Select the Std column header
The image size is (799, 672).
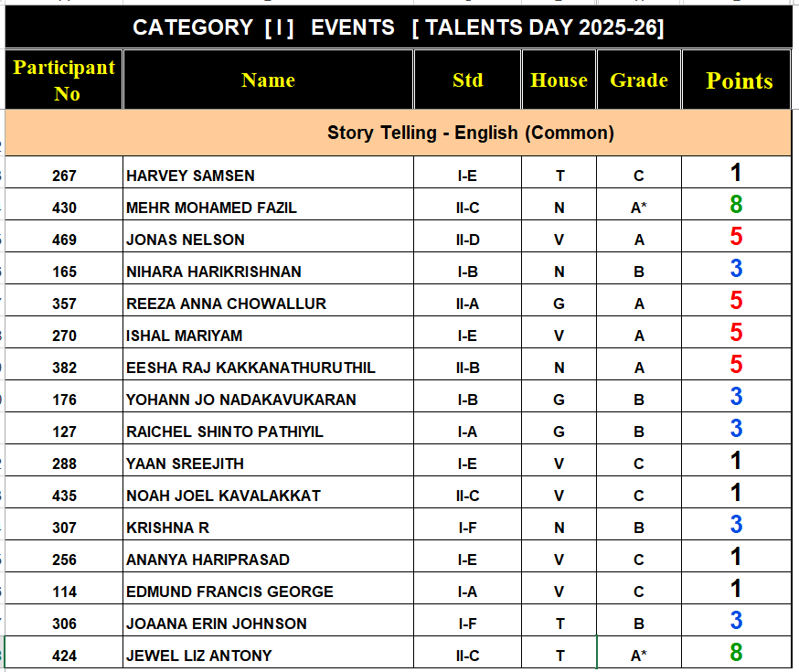[467, 80]
